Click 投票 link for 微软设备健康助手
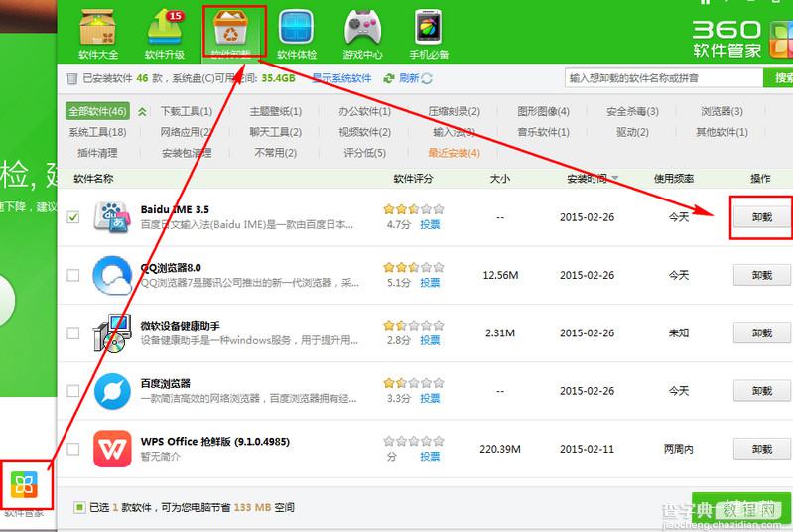793x532 pixels. (x=430, y=340)
